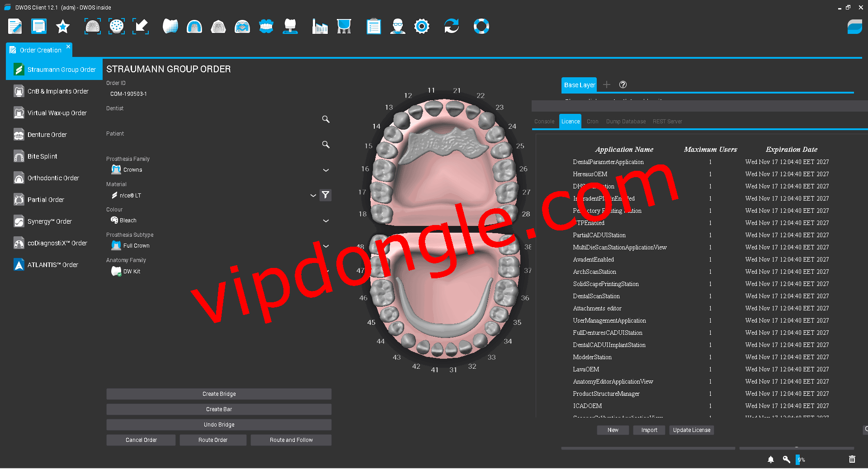Screen dimensions: 868x469
Task: Toggle the material filter funnel icon
Action: (325, 195)
